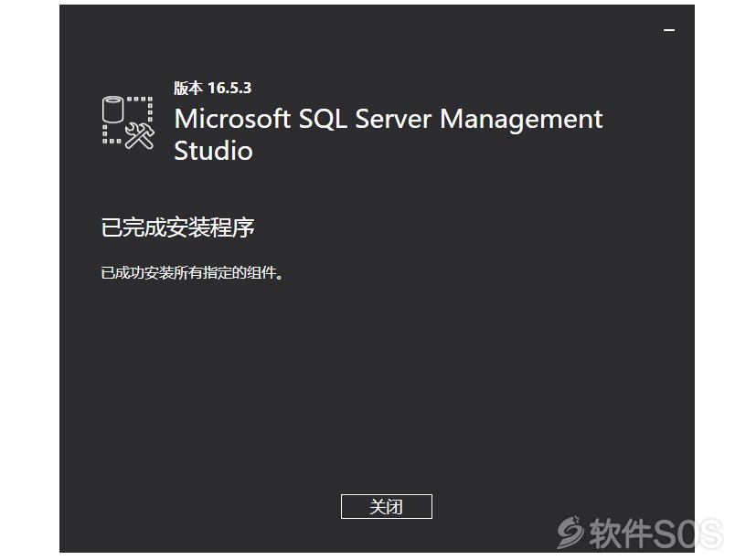
Task: Click the word SQL in the title
Action: [x=323, y=119]
